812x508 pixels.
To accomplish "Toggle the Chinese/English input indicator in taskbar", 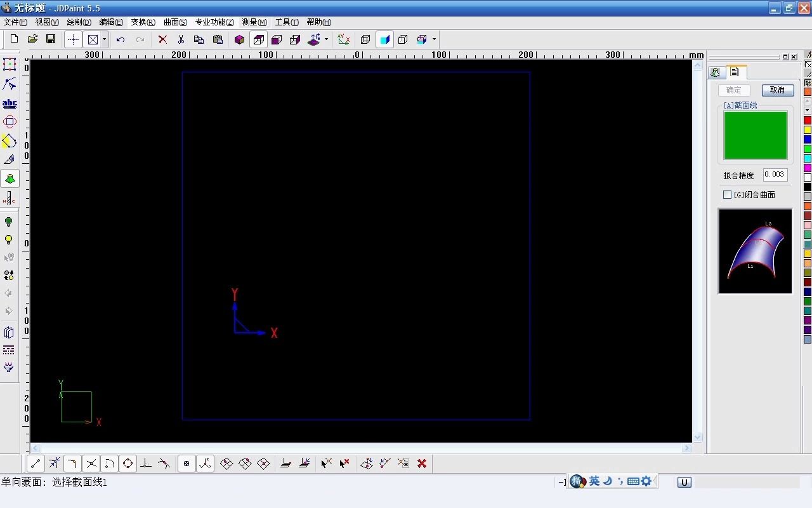I will (594, 481).
